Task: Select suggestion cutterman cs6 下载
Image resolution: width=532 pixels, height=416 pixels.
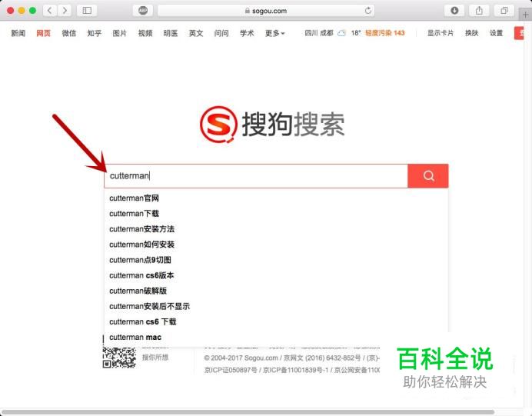Action: pos(276,321)
